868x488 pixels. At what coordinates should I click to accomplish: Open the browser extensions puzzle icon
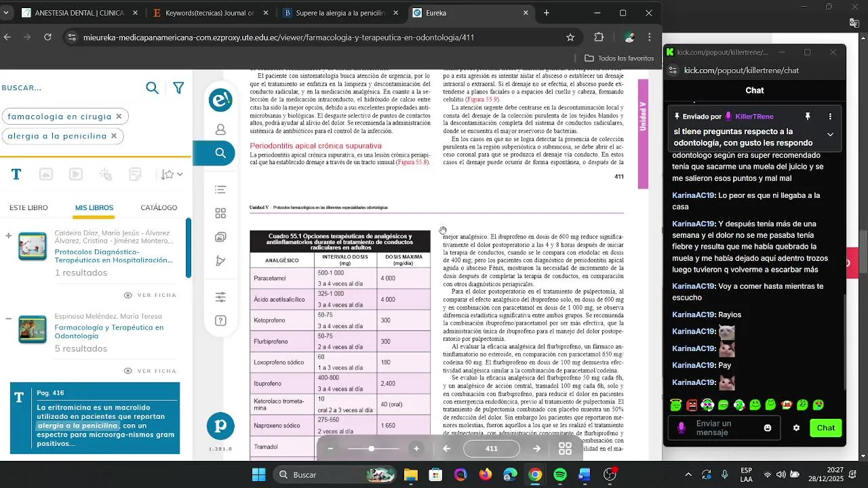pos(599,37)
